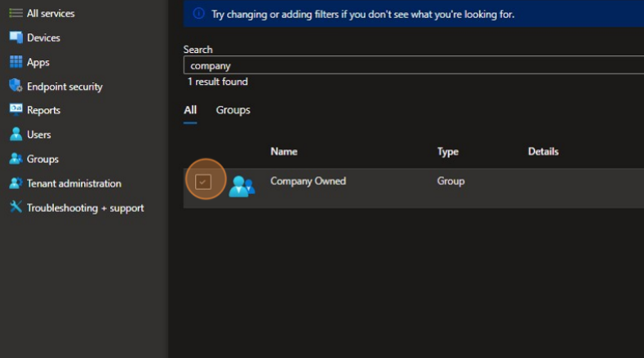Click the info icon in blue banner
The image size is (644, 358).
[198, 14]
